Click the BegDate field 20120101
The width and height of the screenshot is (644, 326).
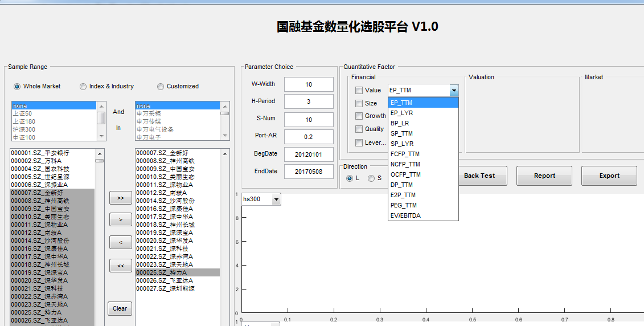click(309, 154)
